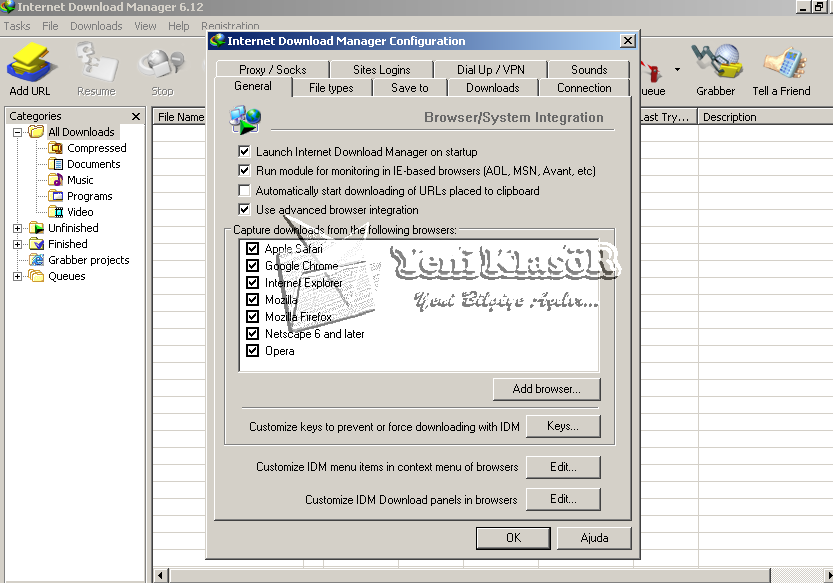This screenshot has width=833, height=583.
Task: Enable automatic downloading of clipboard URLs
Action: click(244, 191)
